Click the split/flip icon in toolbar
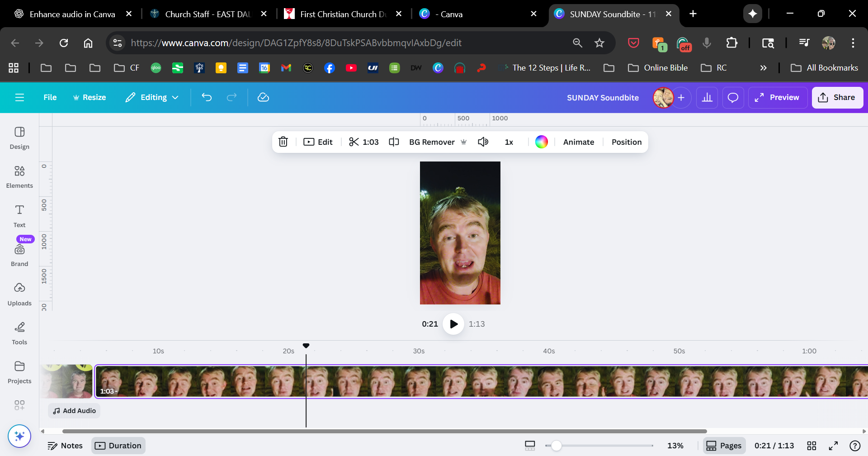This screenshot has width=868, height=456. pos(394,142)
